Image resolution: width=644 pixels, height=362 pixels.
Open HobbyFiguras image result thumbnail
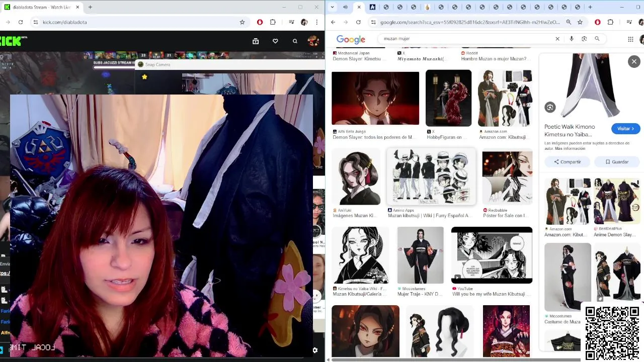(448, 98)
